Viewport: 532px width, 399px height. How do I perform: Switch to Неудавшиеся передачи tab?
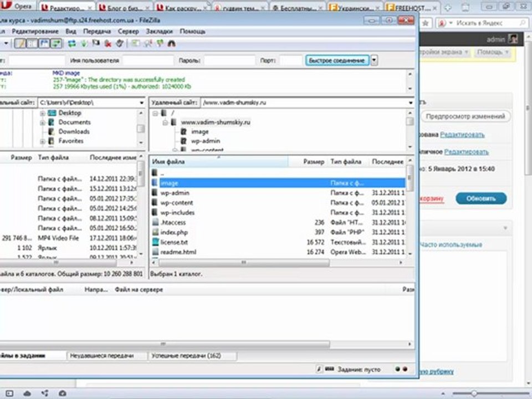click(107, 356)
